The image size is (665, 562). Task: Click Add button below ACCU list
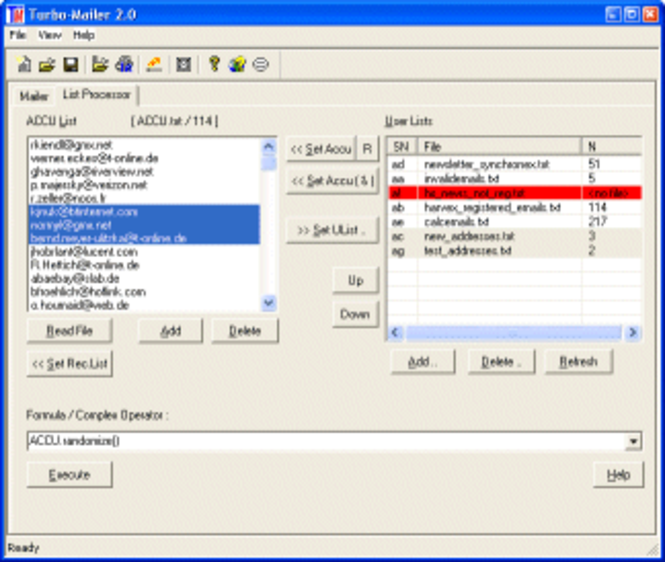tap(170, 330)
